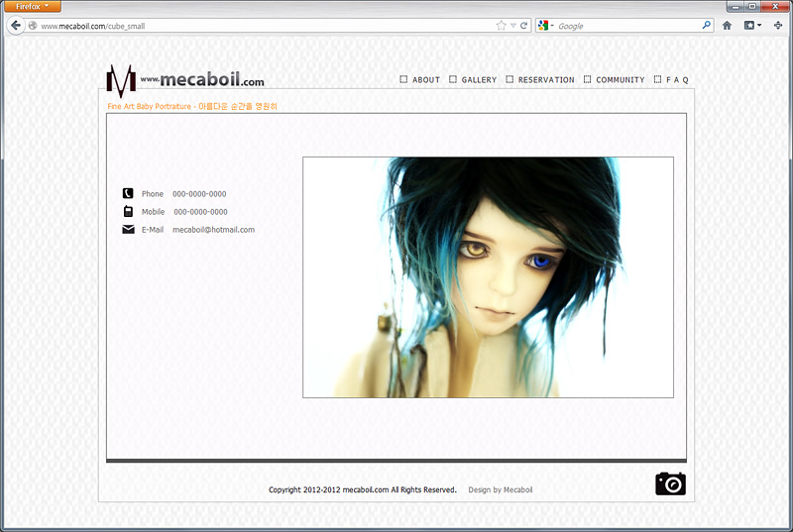Click the rightmost toolbar add-on icon
Screen dimensions: 793x532
778,25
